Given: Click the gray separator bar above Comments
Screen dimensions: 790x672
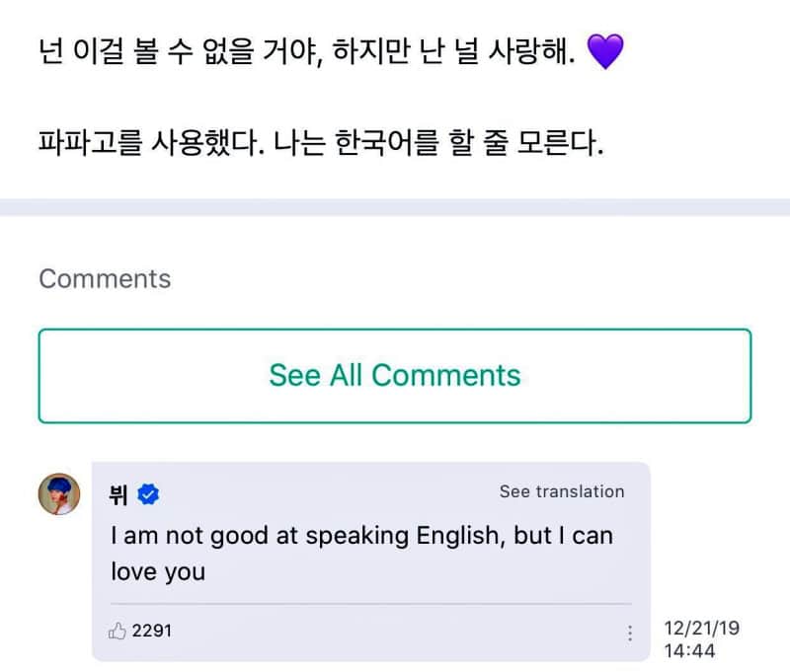Looking at the screenshot, I should 395,207.
